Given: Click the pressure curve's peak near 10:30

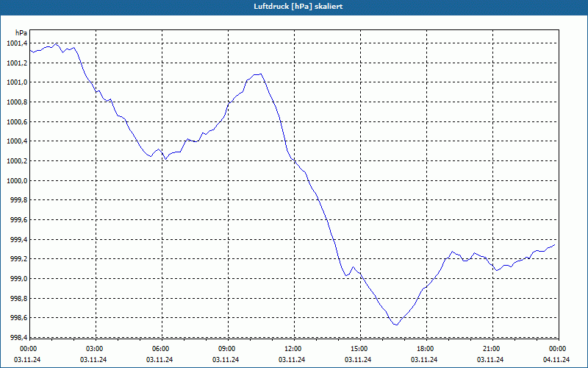Looking at the screenshot, I should (x=260, y=74).
